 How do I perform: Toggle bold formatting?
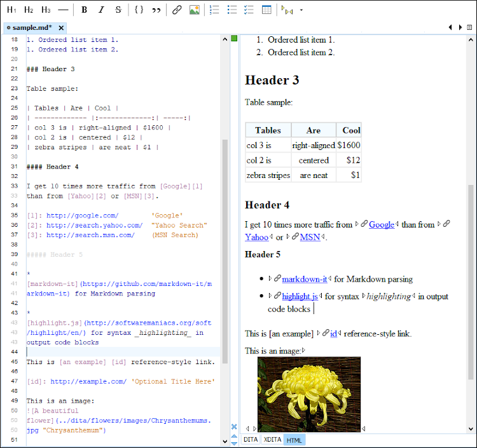pos(84,10)
